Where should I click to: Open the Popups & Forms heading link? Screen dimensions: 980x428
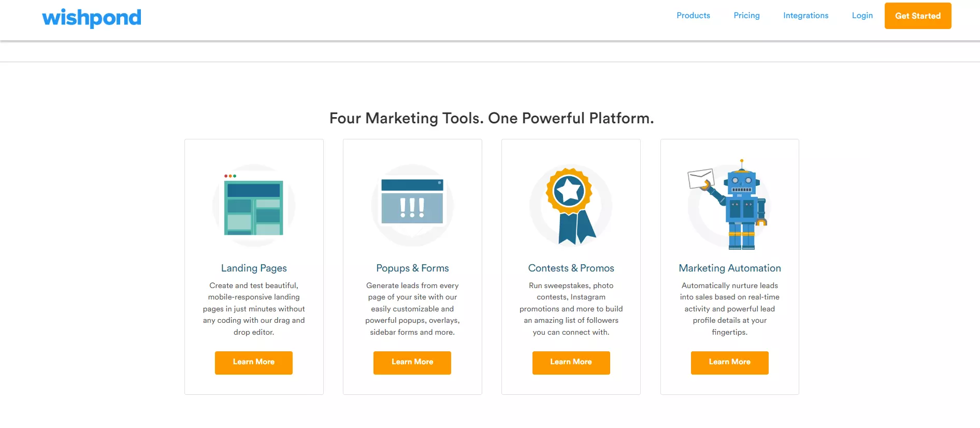[412, 268]
